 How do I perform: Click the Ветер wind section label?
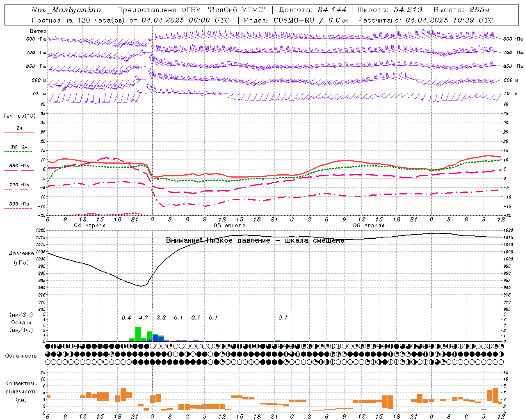[38, 31]
